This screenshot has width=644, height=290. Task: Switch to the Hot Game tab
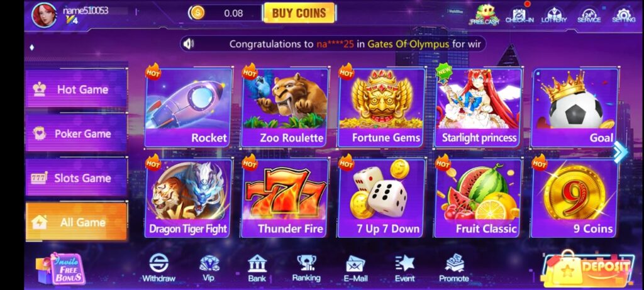[x=76, y=89]
